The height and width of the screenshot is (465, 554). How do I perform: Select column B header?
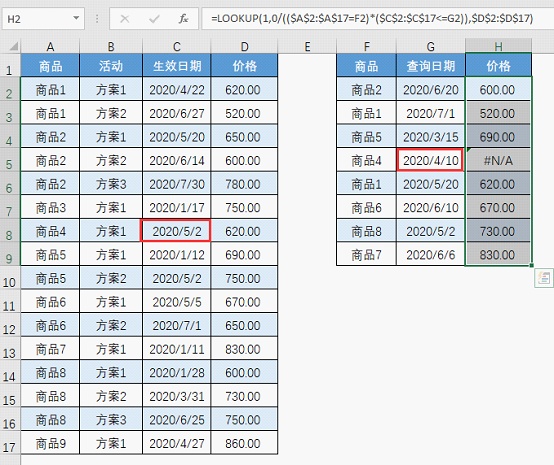click(111, 46)
